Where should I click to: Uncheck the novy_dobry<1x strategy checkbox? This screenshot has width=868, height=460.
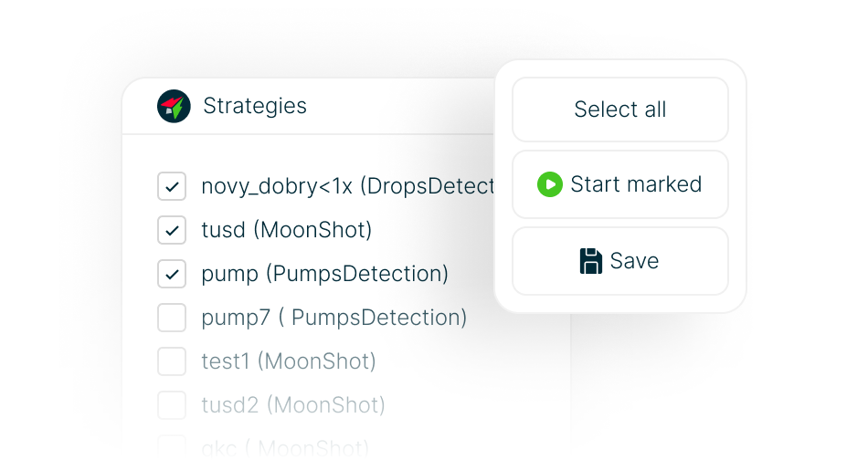(x=172, y=186)
